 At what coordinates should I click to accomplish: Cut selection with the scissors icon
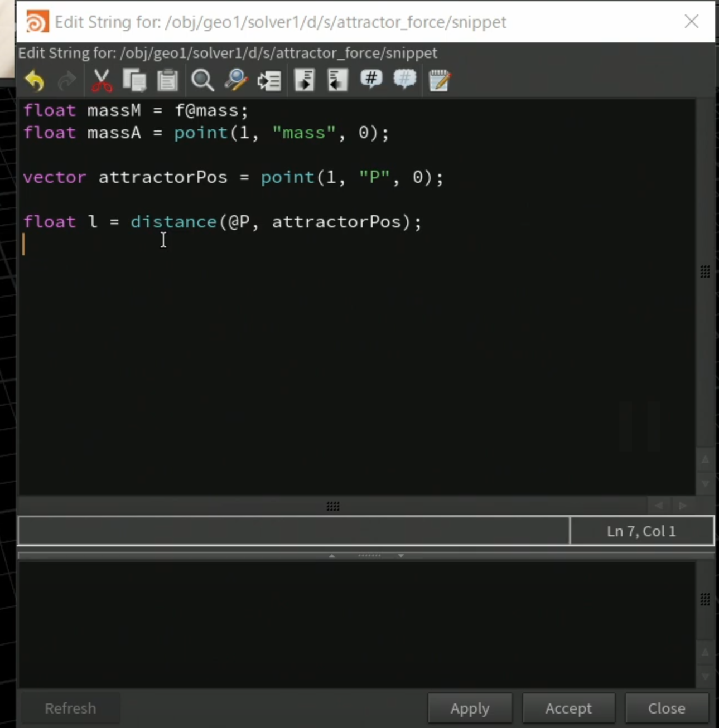coord(102,81)
